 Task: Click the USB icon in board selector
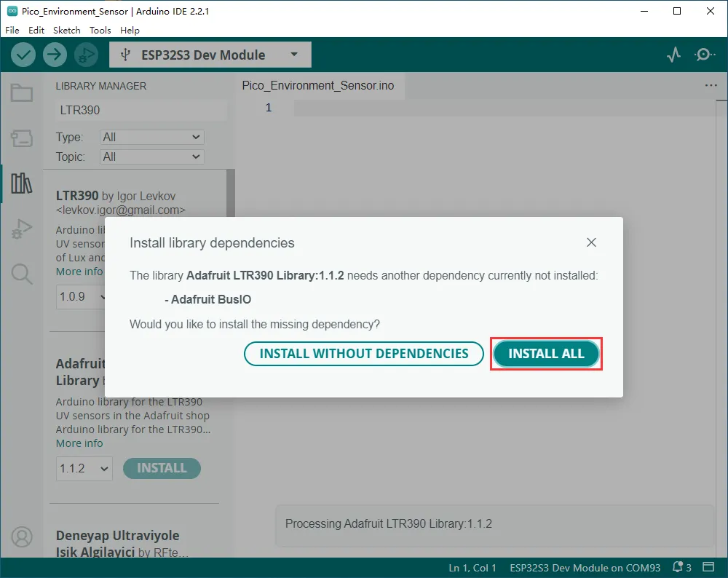(x=125, y=55)
